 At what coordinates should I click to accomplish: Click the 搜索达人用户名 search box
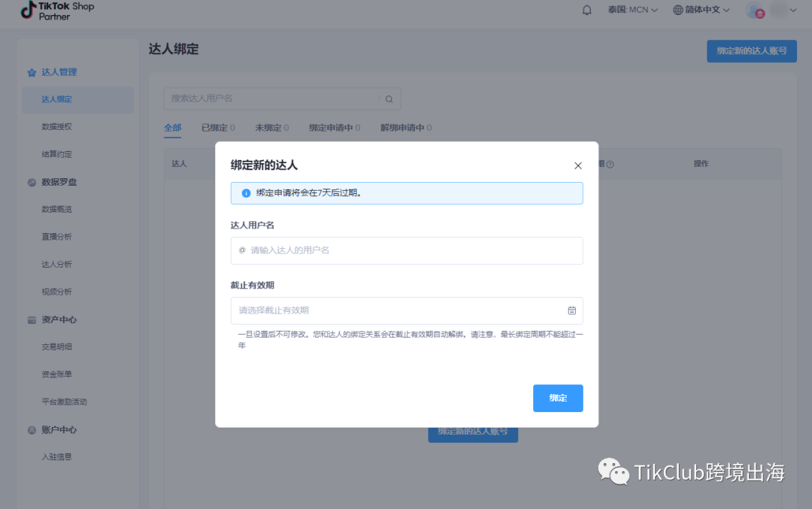coord(282,99)
